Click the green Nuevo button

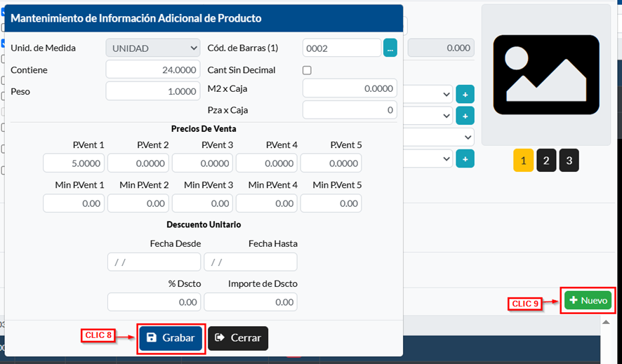[x=588, y=300]
